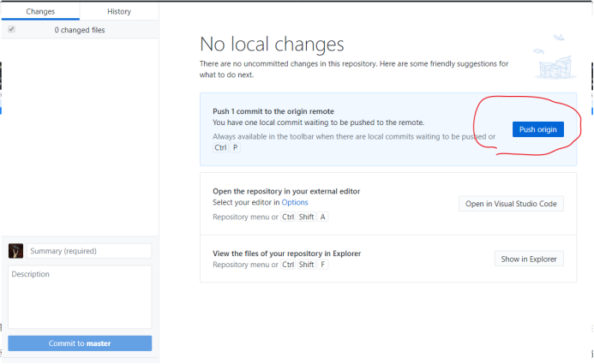Click the Push origin button

point(538,129)
